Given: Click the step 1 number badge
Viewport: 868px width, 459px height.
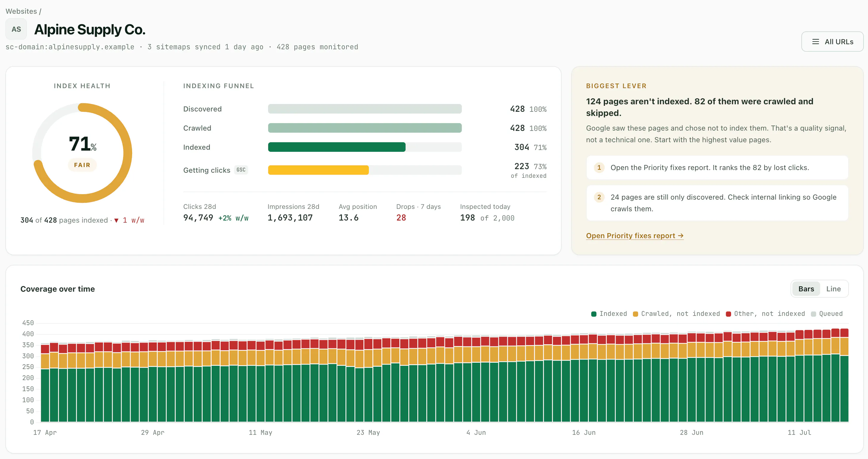Looking at the screenshot, I should point(599,167).
